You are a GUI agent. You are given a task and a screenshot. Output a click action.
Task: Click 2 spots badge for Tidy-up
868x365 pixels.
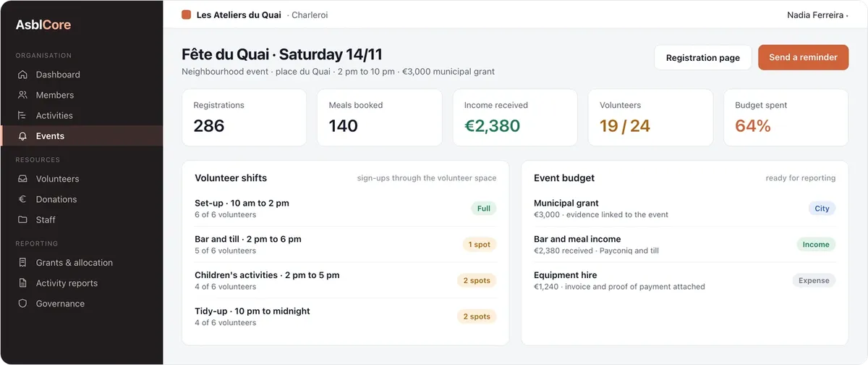click(477, 316)
